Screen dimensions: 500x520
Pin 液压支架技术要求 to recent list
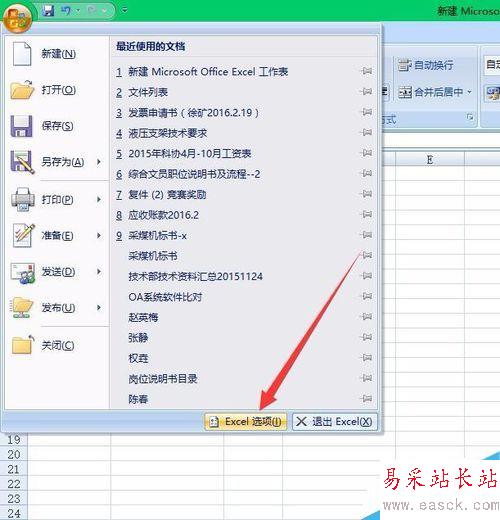(x=367, y=132)
